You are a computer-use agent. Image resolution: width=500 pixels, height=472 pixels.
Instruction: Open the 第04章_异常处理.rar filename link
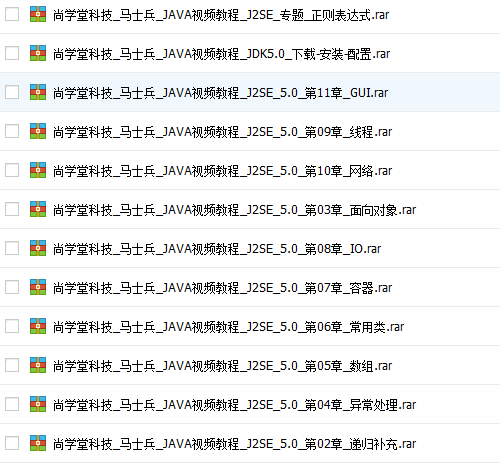point(235,405)
